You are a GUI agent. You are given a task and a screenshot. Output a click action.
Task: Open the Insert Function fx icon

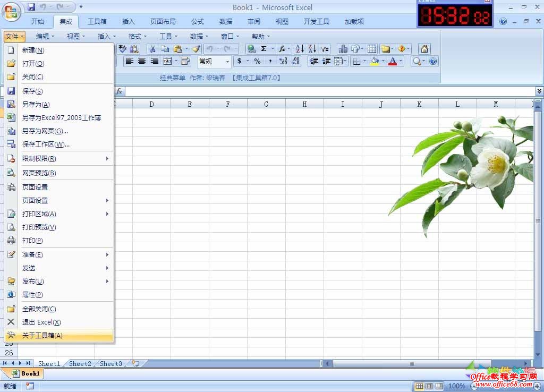282,48
